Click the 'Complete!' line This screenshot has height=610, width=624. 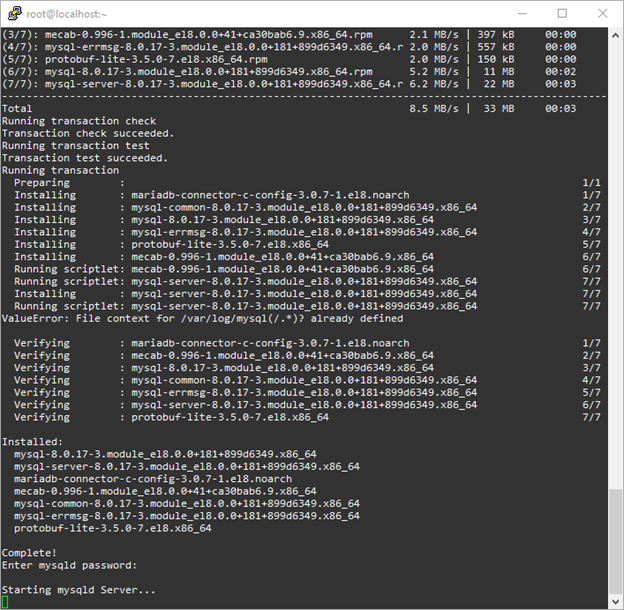pyautogui.click(x=29, y=553)
